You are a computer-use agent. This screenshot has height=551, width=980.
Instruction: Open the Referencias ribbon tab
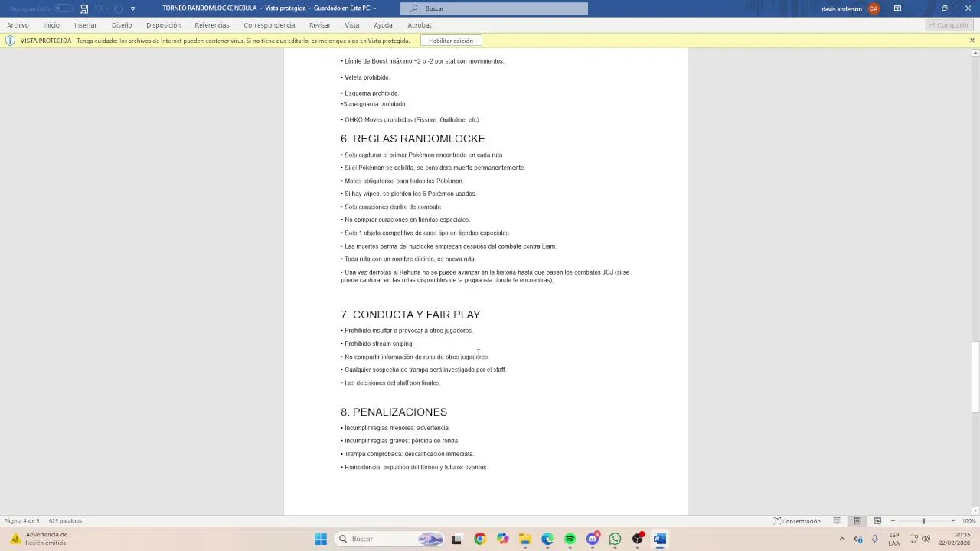click(x=212, y=25)
